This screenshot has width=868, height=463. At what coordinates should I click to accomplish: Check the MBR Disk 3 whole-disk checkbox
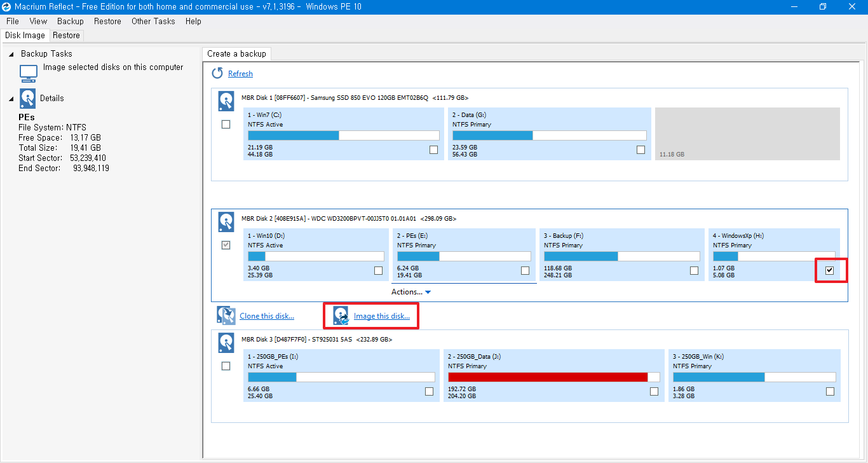click(226, 366)
